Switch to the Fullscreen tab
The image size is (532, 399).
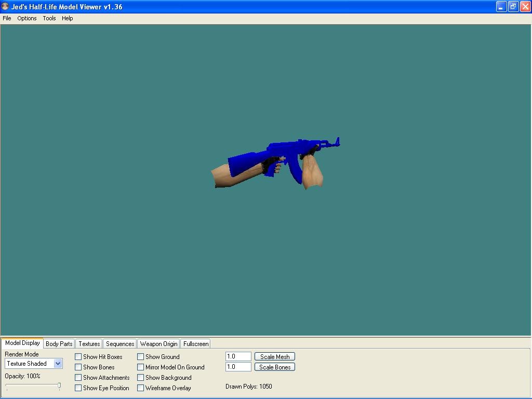coord(196,344)
